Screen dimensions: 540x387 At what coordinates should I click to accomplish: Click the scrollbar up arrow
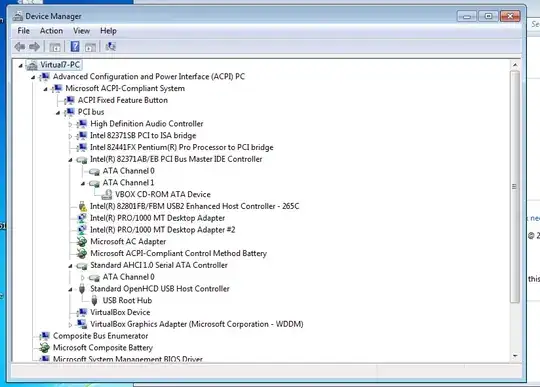515,65
